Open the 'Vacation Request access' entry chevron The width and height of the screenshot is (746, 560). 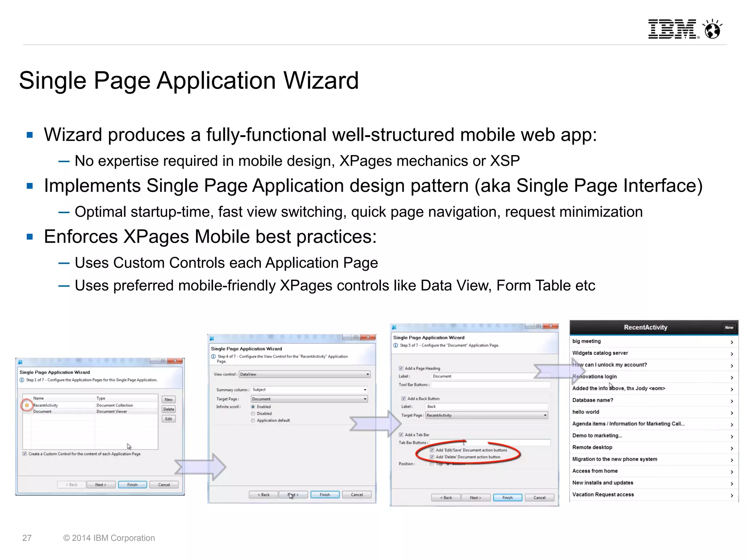click(x=732, y=496)
